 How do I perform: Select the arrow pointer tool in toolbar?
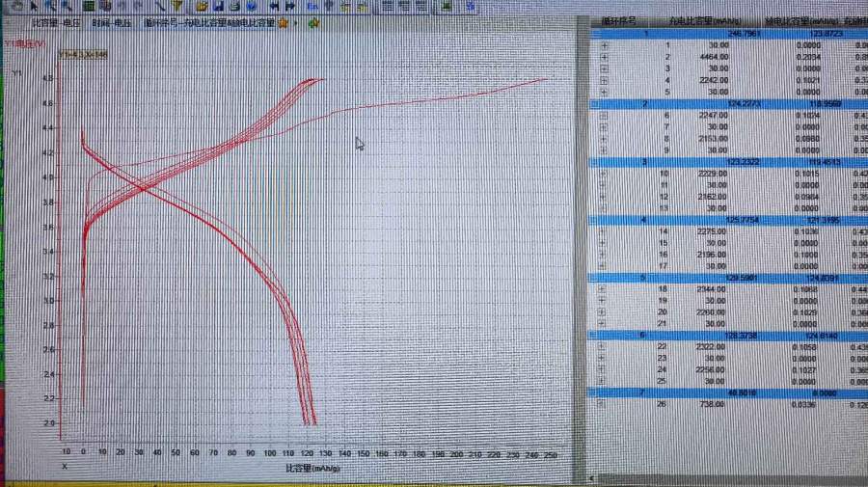click(35, 5)
